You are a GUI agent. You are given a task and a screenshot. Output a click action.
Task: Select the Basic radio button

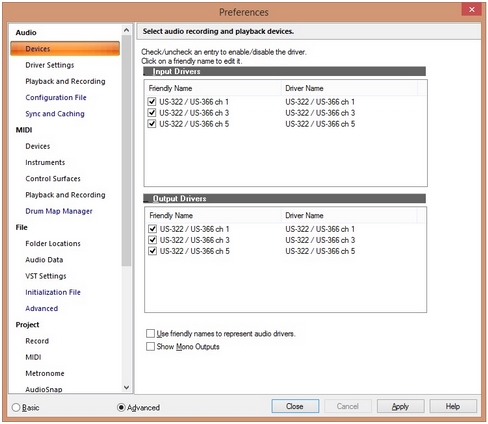point(16,407)
